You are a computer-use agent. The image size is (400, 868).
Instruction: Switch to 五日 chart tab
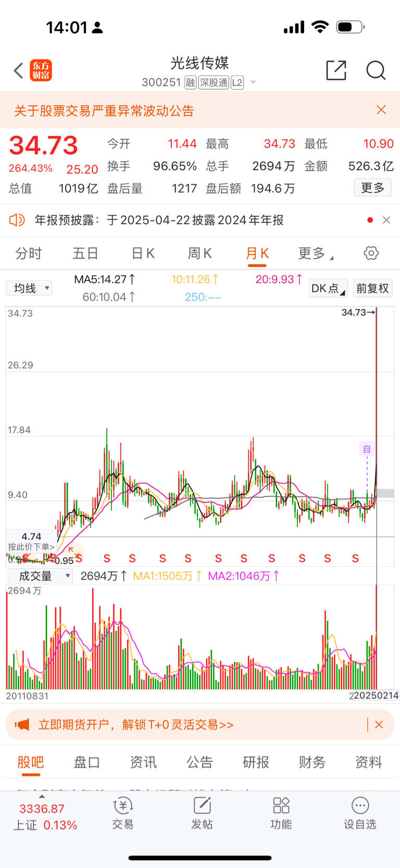(x=85, y=253)
